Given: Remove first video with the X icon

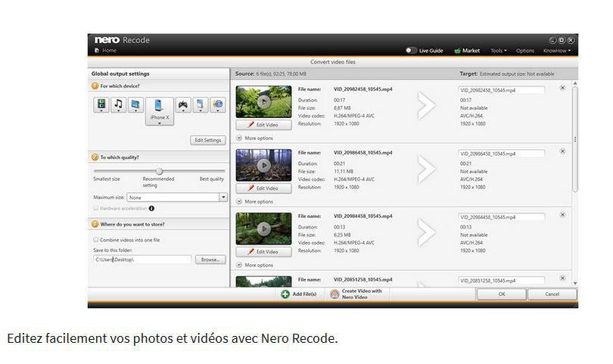Looking at the screenshot, I should [x=562, y=88].
